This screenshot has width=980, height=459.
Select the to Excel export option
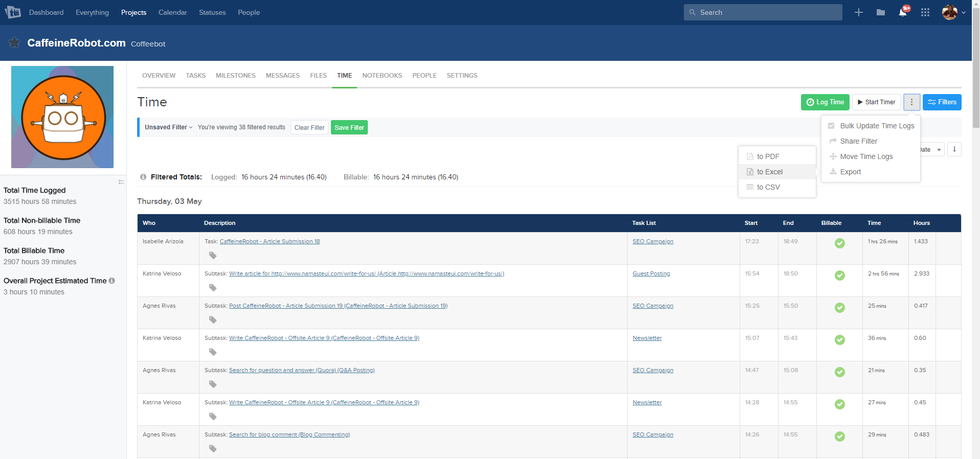pos(770,172)
